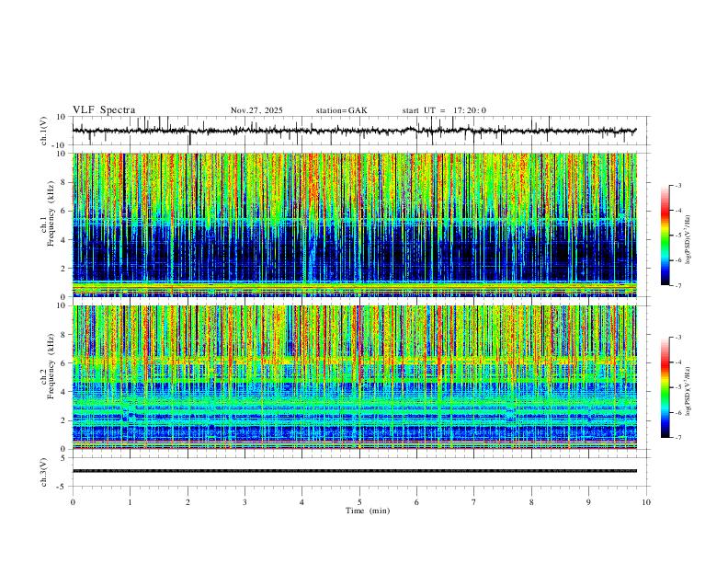This screenshot has width=728, height=563.
Task: Click the "0" tick on the time axis
Action: point(73,502)
